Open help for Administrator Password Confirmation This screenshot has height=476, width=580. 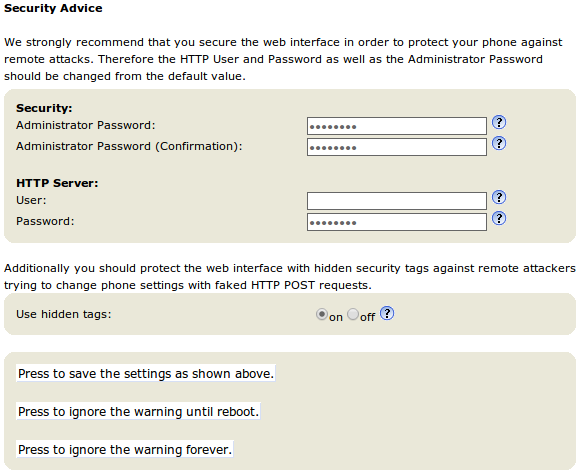[x=499, y=143]
